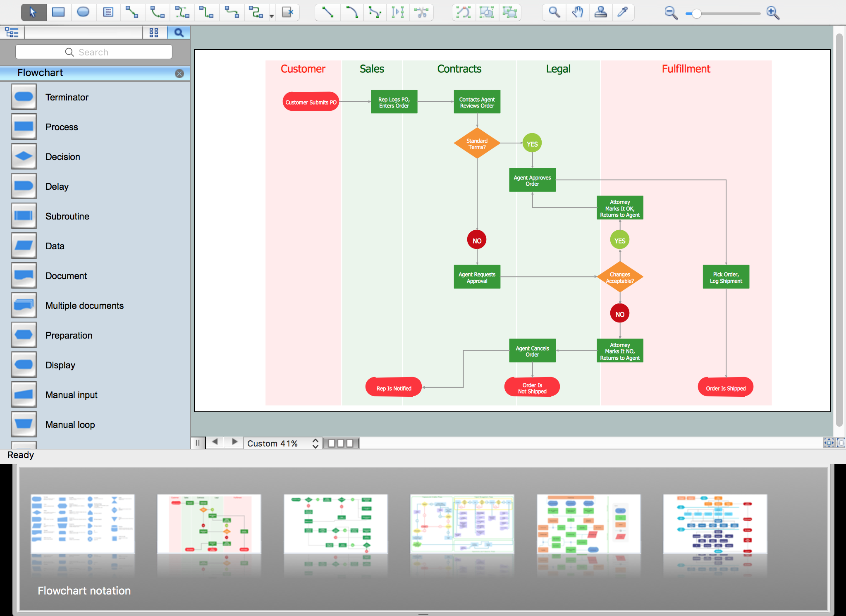The width and height of the screenshot is (846, 616).
Task: Toggle the library tree view button
Action: [x=12, y=32]
